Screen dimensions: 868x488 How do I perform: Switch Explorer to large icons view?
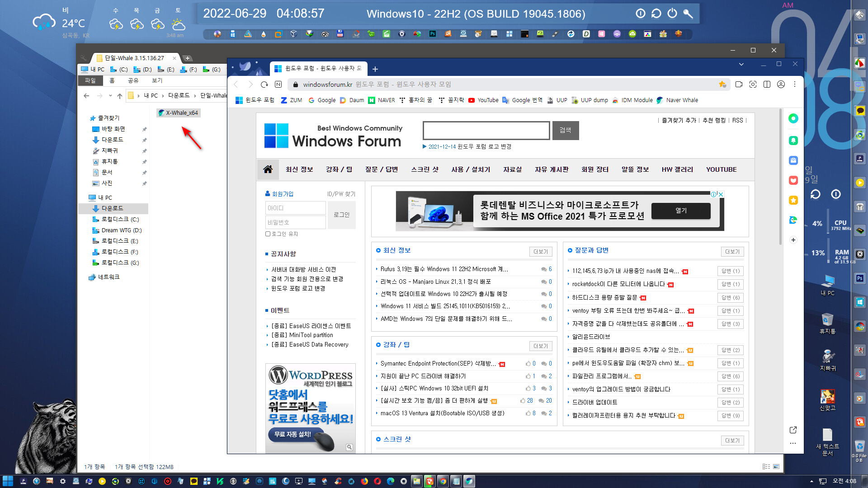tap(776, 467)
